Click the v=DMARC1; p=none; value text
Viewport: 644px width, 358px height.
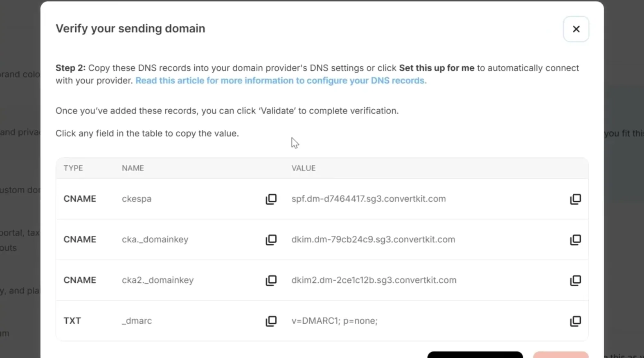point(334,321)
